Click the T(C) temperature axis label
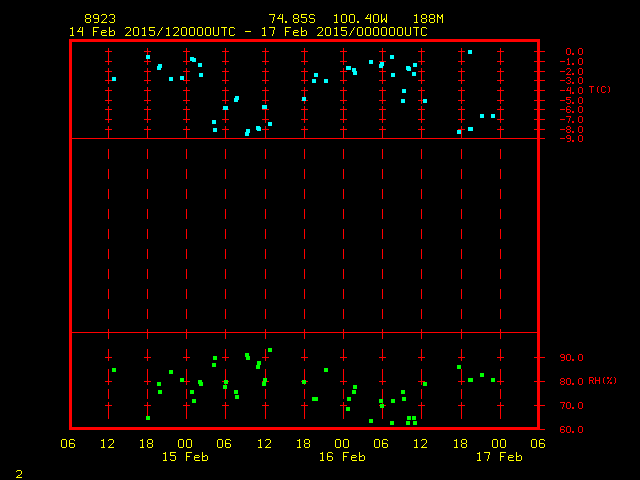 click(x=600, y=90)
